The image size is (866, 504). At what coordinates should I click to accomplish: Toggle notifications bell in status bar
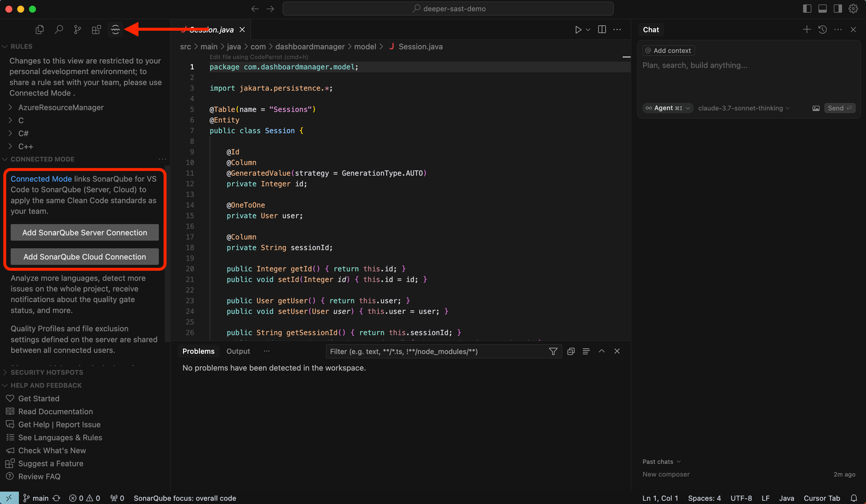pos(854,498)
